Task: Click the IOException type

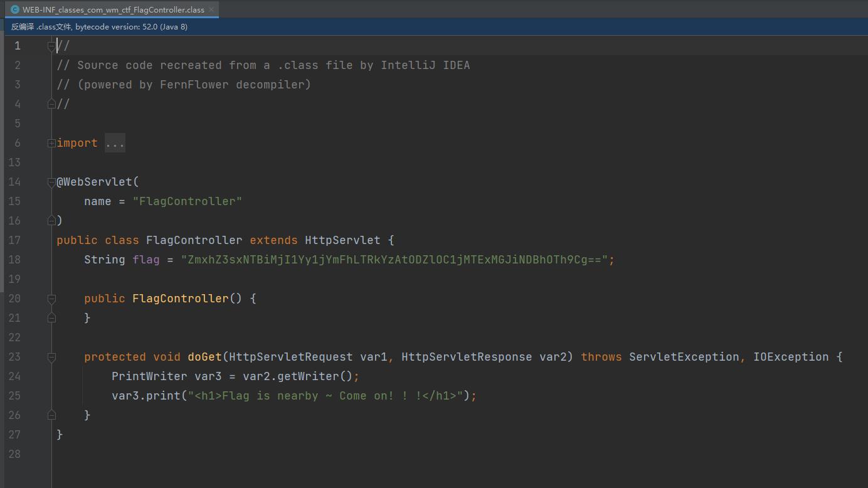Action: [x=791, y=357]
